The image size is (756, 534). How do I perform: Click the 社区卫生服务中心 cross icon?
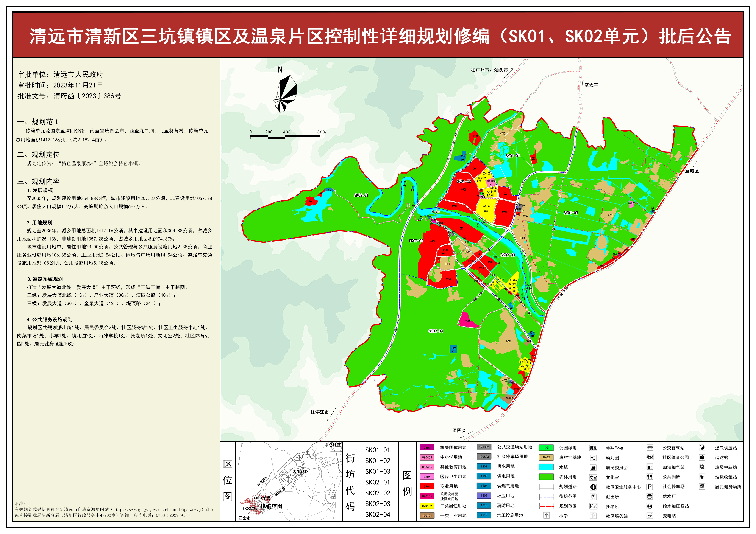coord(593,487)
